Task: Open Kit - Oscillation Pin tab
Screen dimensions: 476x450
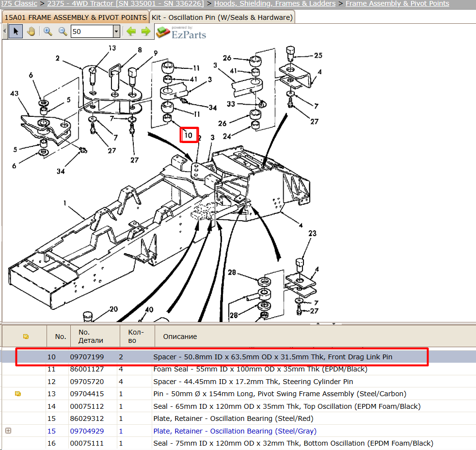Action: [x=222, y=17]
